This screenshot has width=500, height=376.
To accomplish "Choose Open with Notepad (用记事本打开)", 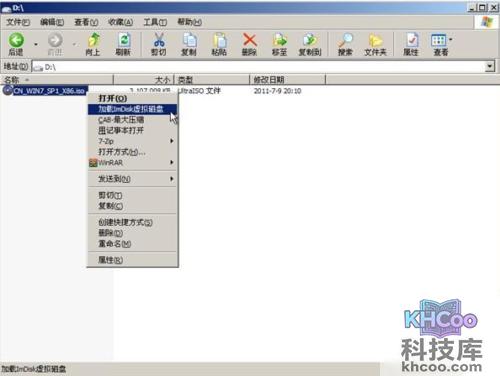I will click(132, 130).
